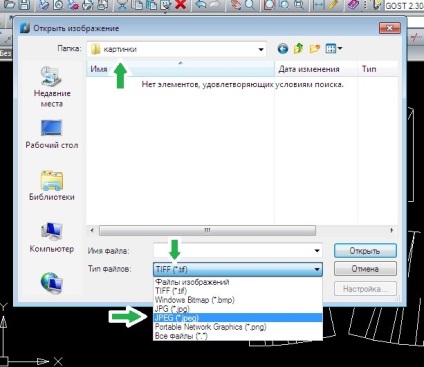The width and height of the screenshot is (424, 367).
Task: Select Компьютер in places bar
Action: [x=52, y=237]
